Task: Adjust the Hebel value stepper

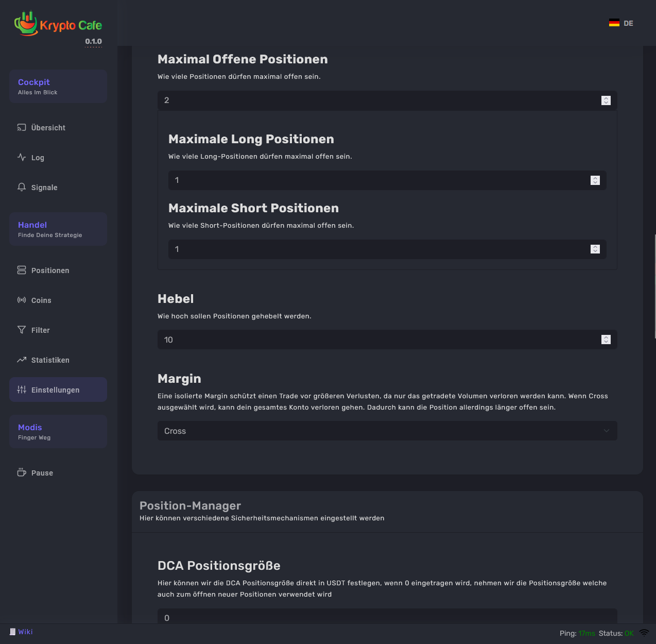Action: point(606,340)
